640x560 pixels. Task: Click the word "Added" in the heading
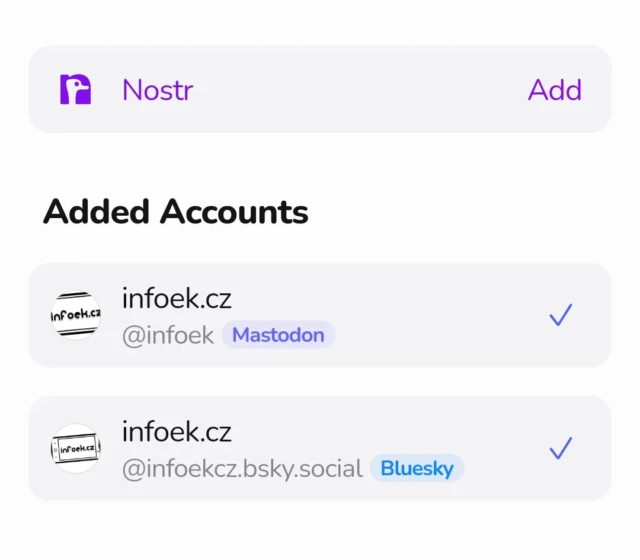pos(97,212)
